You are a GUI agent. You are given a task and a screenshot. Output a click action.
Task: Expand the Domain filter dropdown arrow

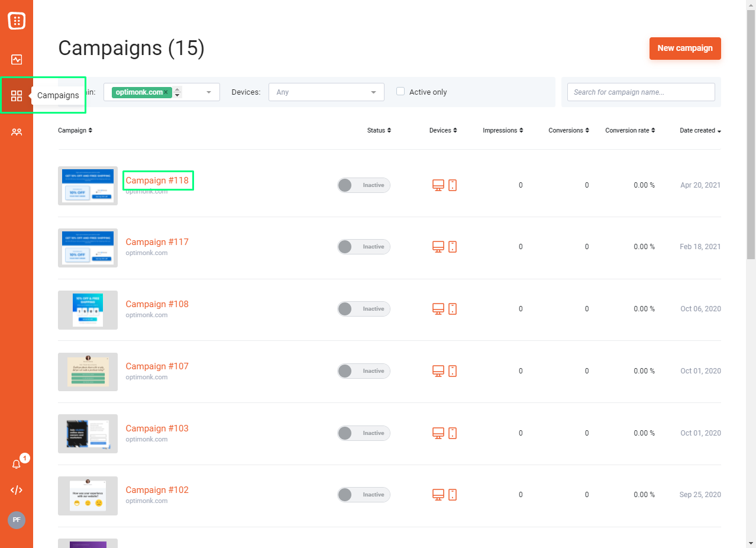pos(209,92)
